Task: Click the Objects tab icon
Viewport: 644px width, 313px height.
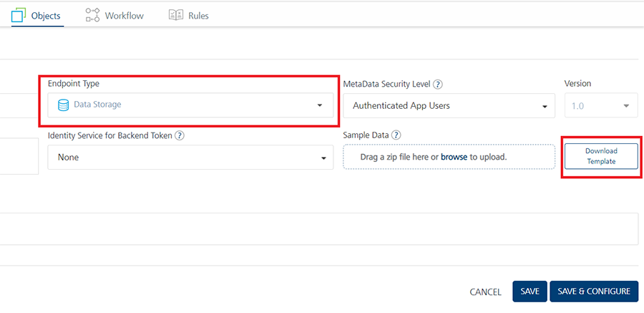Action: point(19,15)
